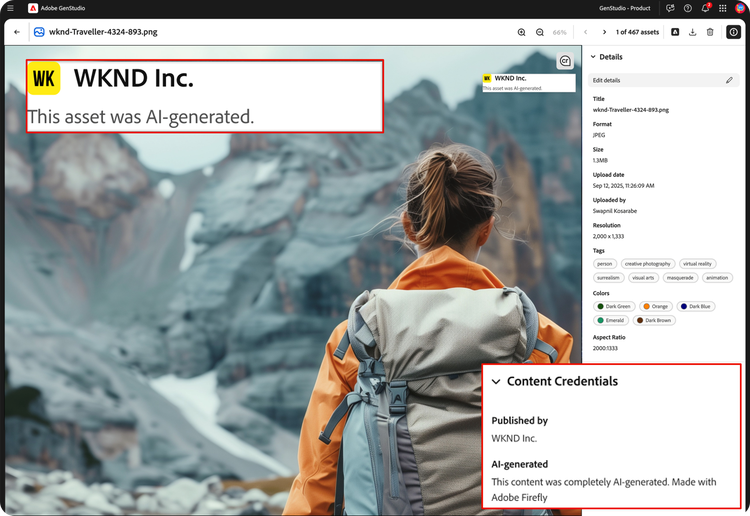Open notifications bell
The height and width of the screenshot is (516, 750).
tap(706, 8)
